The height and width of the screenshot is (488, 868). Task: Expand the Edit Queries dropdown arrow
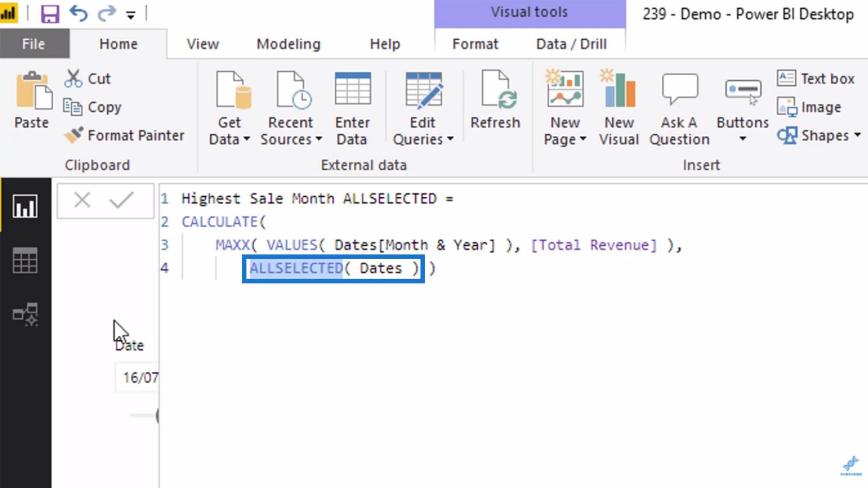click(451, 139)
